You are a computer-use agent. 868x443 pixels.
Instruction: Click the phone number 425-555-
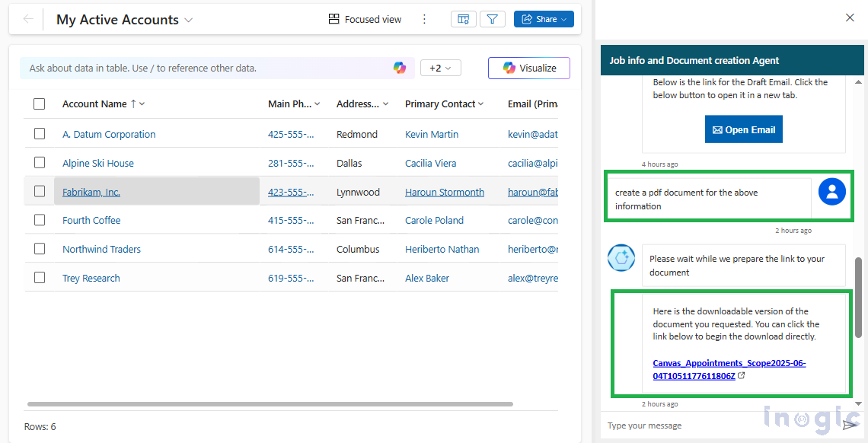coord(291,135)
